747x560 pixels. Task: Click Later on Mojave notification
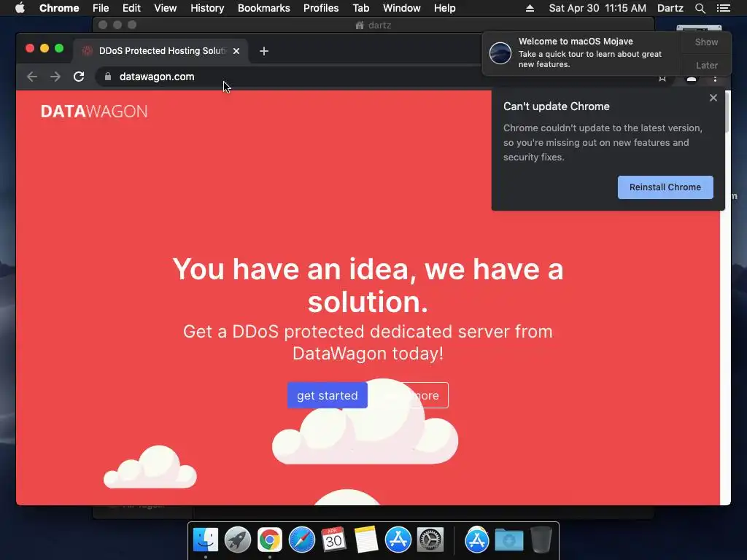tap(706, 65)
